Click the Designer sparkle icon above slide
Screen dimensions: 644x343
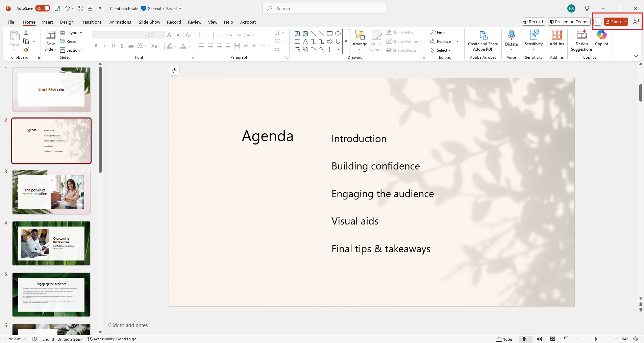coord(174,70)
